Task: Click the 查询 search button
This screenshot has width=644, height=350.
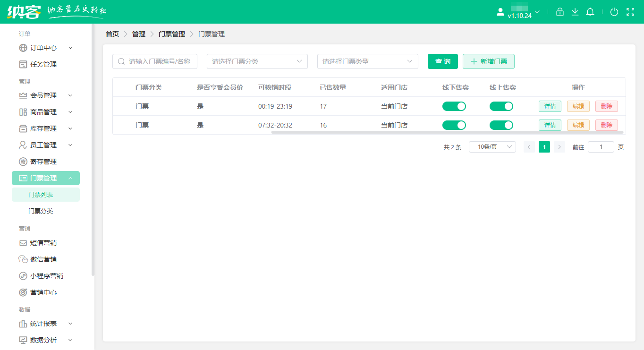Action: (x=442, y=61)
